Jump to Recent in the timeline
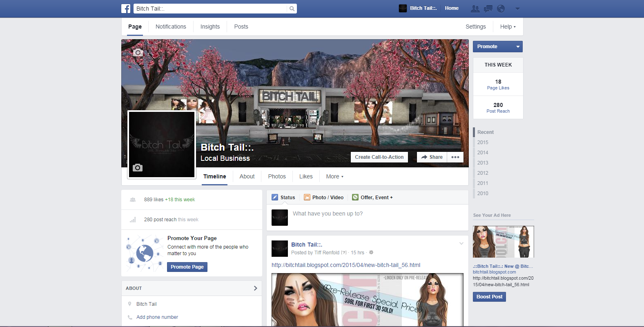Image resolution: width=644 pixels, height=327 pixels. click(486, 132)
